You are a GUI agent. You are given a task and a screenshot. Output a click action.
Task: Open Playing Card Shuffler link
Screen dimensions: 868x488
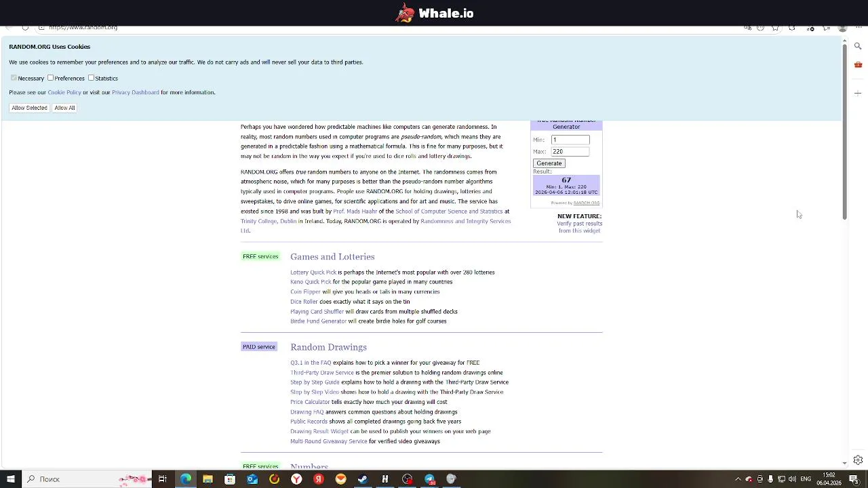317,312
